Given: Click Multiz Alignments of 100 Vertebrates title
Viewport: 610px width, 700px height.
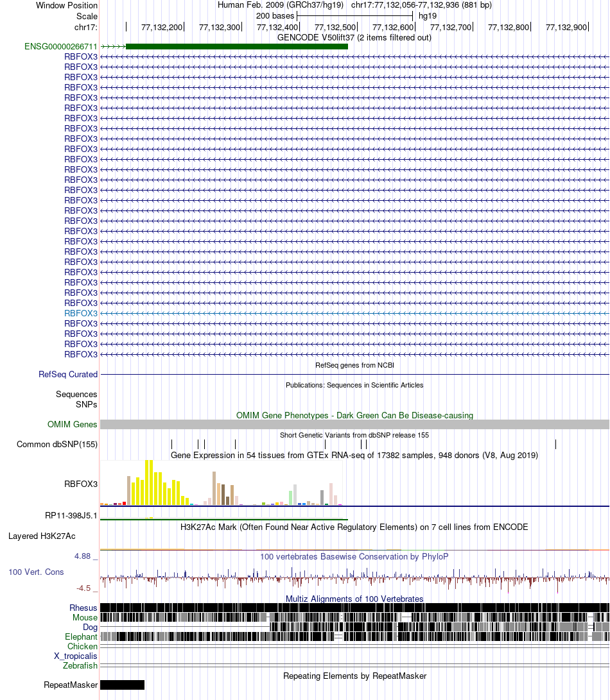Looking at the screenshot, I should tap(354, 599).
